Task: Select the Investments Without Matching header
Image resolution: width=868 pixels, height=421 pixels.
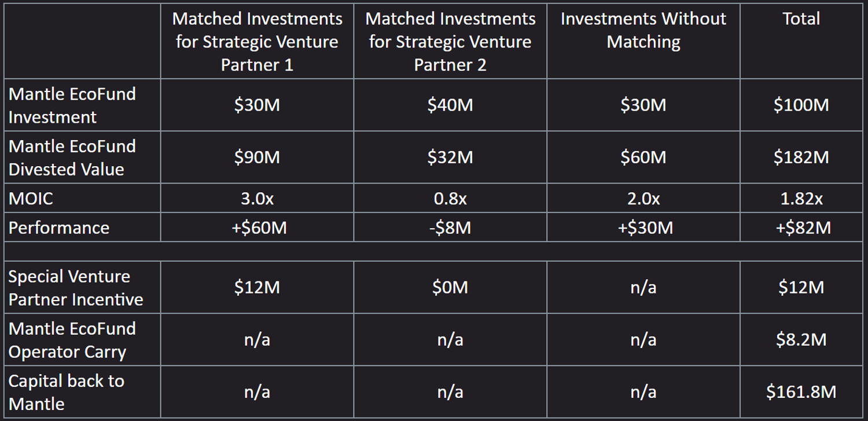Action: [643, 30]
